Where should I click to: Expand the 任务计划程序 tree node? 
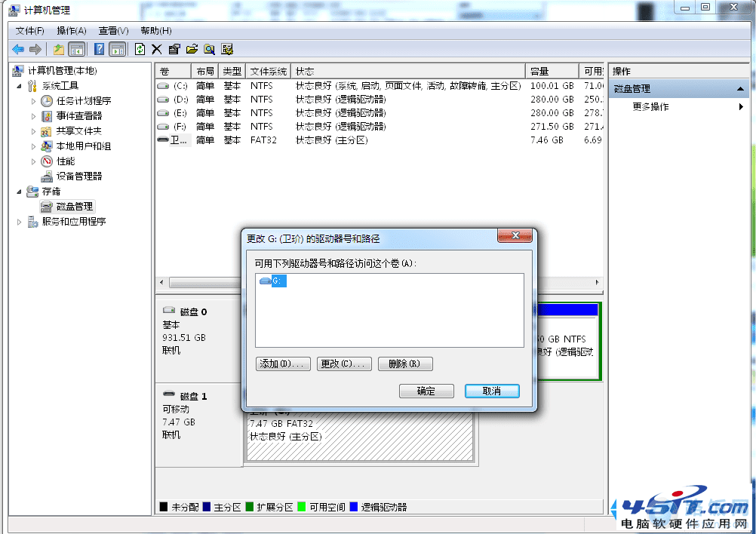tap(33, 101)
